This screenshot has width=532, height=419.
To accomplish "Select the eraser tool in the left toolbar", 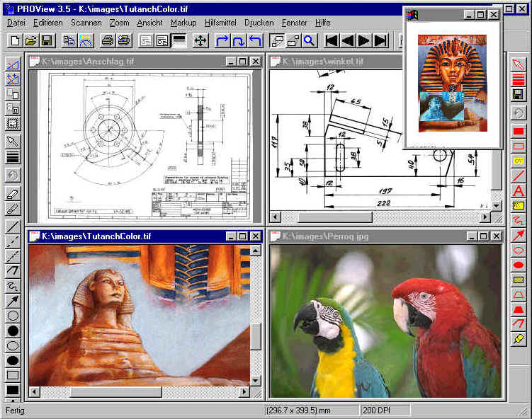I will click(x=13, y=194).
